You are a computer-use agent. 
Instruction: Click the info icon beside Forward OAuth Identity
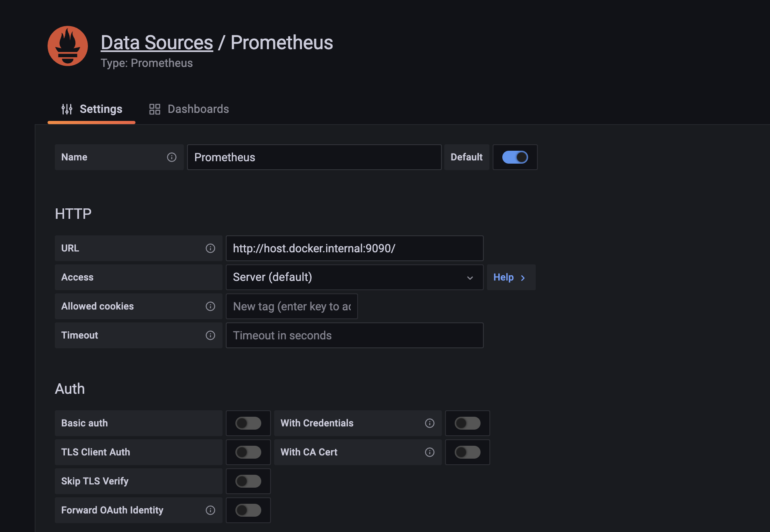click(x=210, y=510)
